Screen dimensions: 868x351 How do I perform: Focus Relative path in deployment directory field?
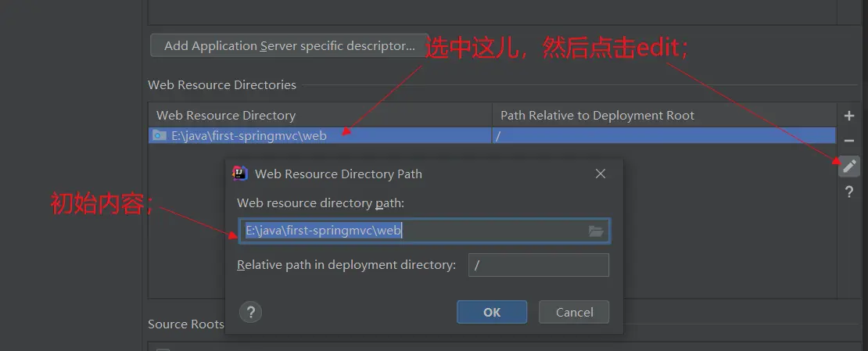coord(539,265)
